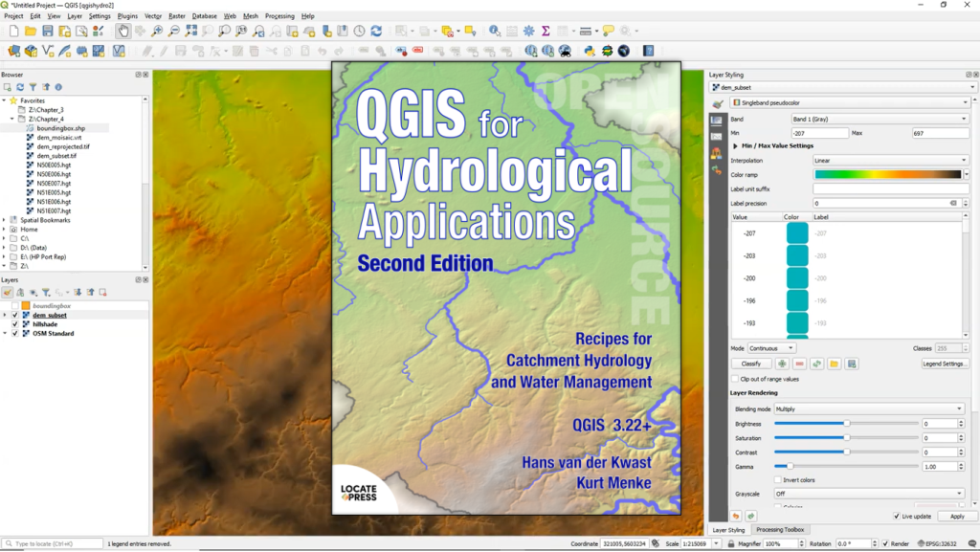Click the Statistical Summary sigma icon
This screenshot has height=552, width=980.
coord(544,33)
